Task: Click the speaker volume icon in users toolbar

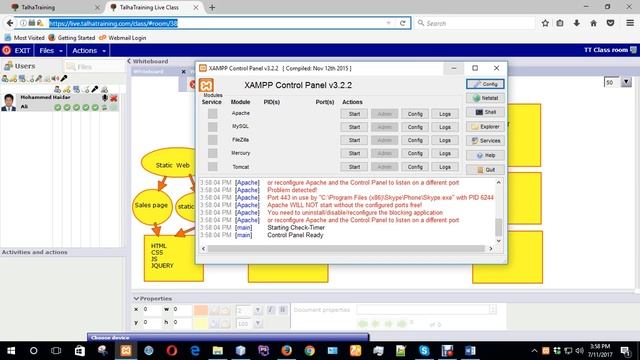Action: pyautogui.click(x=56, y=78)
